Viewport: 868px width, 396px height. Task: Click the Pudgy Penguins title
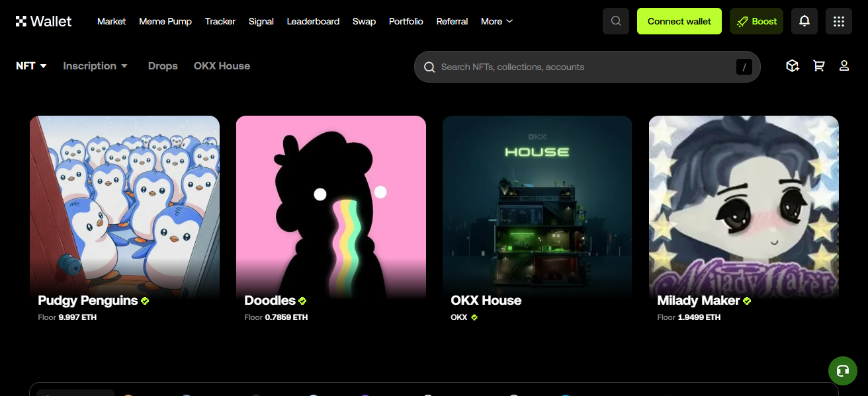[x=88, y=301]
